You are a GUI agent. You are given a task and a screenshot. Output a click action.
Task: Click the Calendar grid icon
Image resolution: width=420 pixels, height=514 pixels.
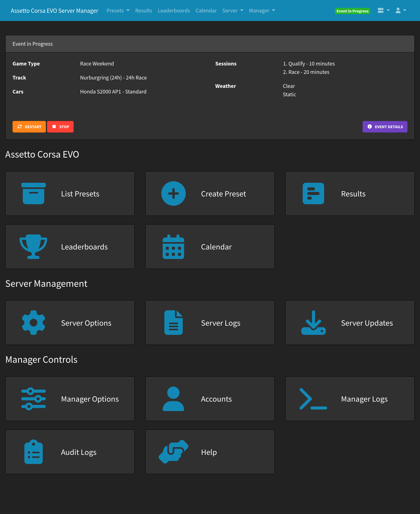[x=173, y=246]
